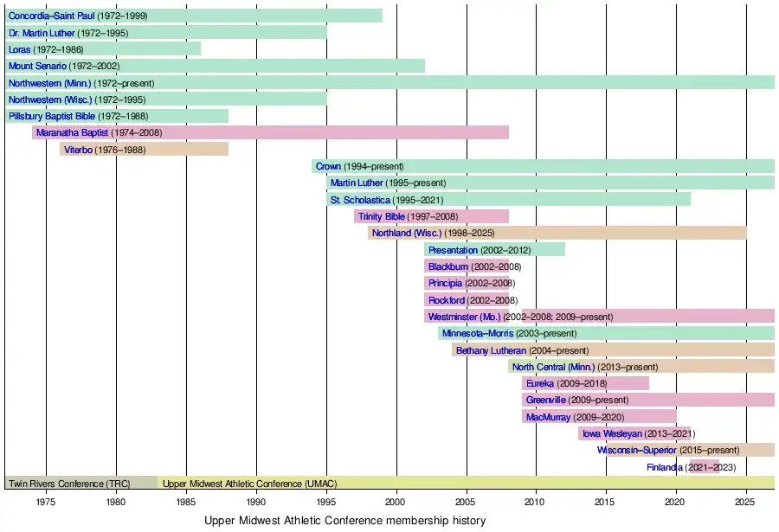This screenshot has width=779, height=532.
Task: Select the St. Scholastica link
Action: tap(360, 200)
